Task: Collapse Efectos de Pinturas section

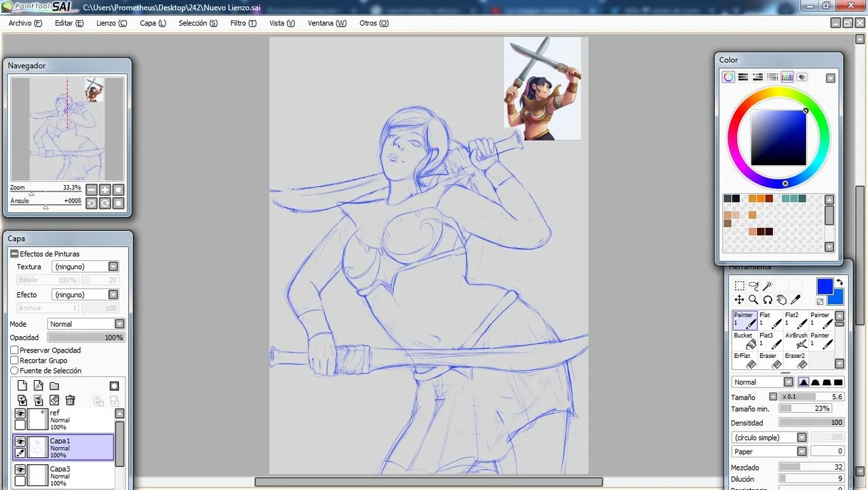Action: coord(14,253)
